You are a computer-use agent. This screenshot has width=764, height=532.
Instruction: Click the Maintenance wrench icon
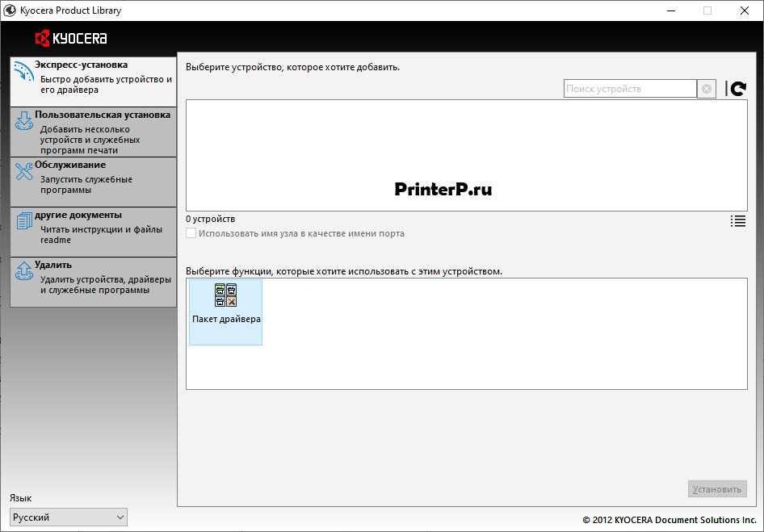point(23,171)
